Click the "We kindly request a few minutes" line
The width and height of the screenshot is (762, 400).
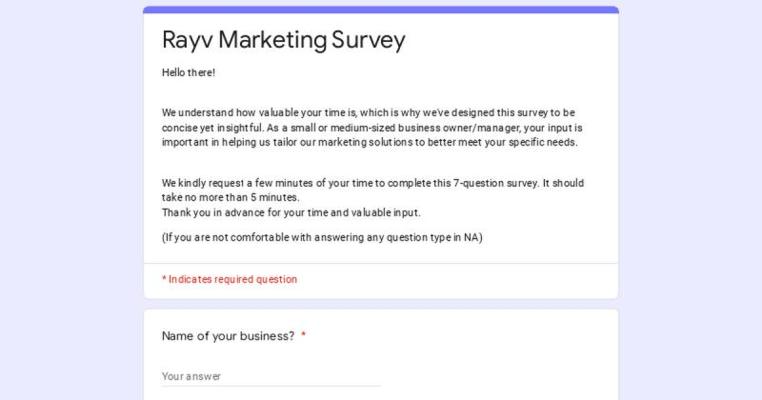coord(372,183)
